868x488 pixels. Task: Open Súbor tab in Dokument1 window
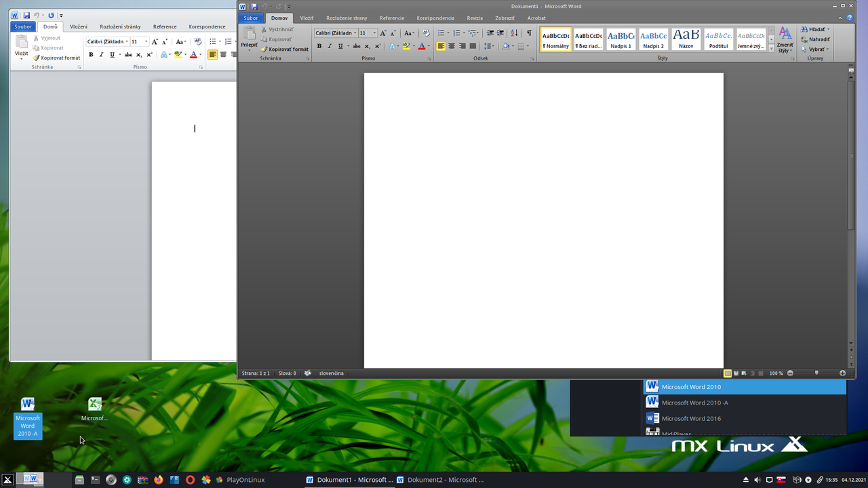click(251, 18)
